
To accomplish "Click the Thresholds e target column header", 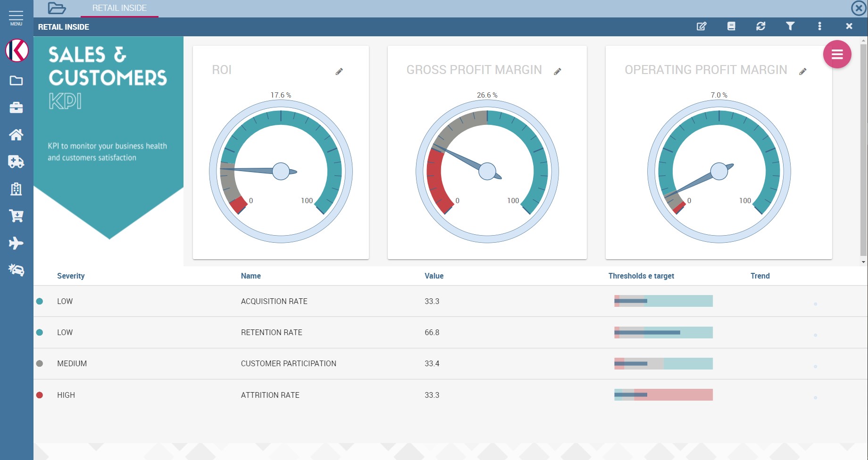I will [641, 276].
